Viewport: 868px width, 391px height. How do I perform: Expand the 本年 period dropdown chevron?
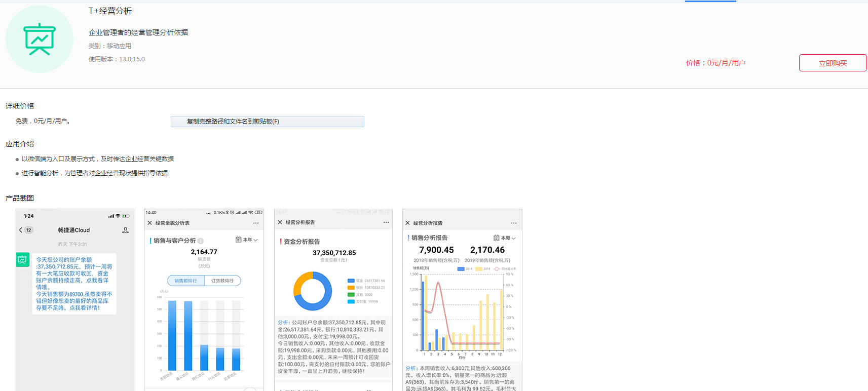tap(256, 240)
